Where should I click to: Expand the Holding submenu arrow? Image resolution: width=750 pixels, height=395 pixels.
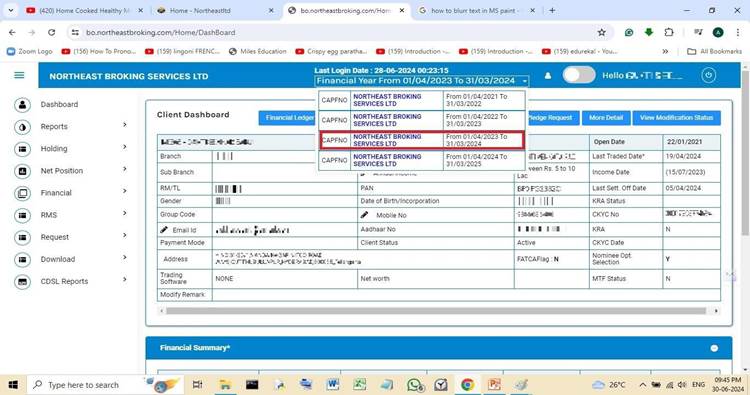[x=124, y=147]
